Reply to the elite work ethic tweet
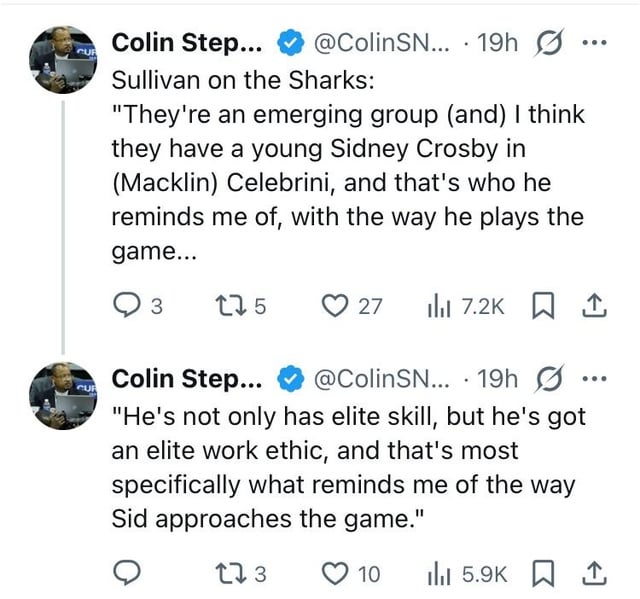This screenshot has width=640, height=599. coord(127,573)
